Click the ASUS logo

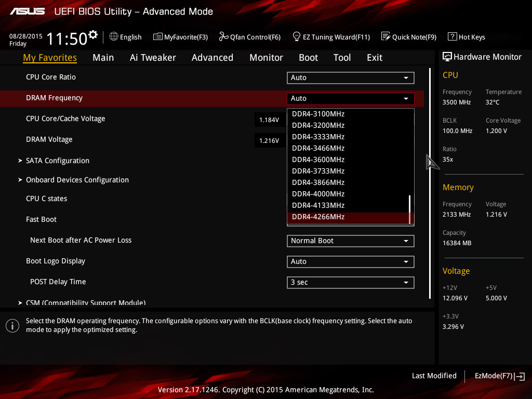click(27, 11)
